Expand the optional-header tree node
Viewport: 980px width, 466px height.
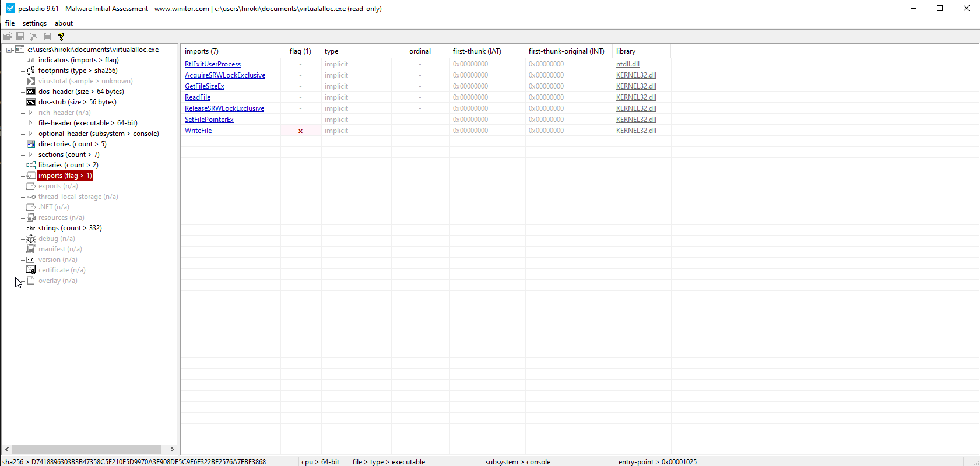click(x=31, y=134)
